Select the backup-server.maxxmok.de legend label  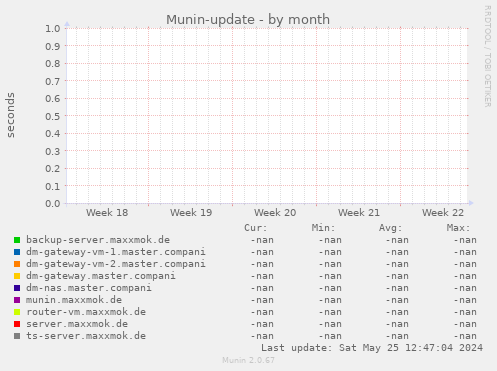tap(98, 240)
